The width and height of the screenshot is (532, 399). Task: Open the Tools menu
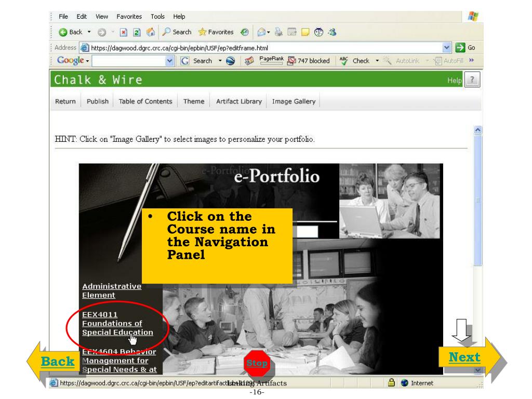click(157, 16)
